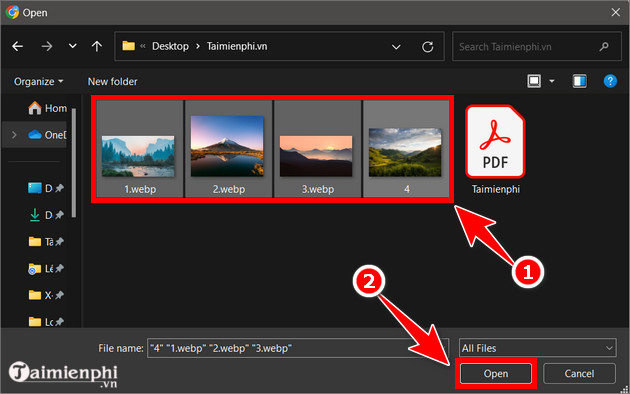Open the pinned Lo folder in the sidebar

tap(45, 322)
